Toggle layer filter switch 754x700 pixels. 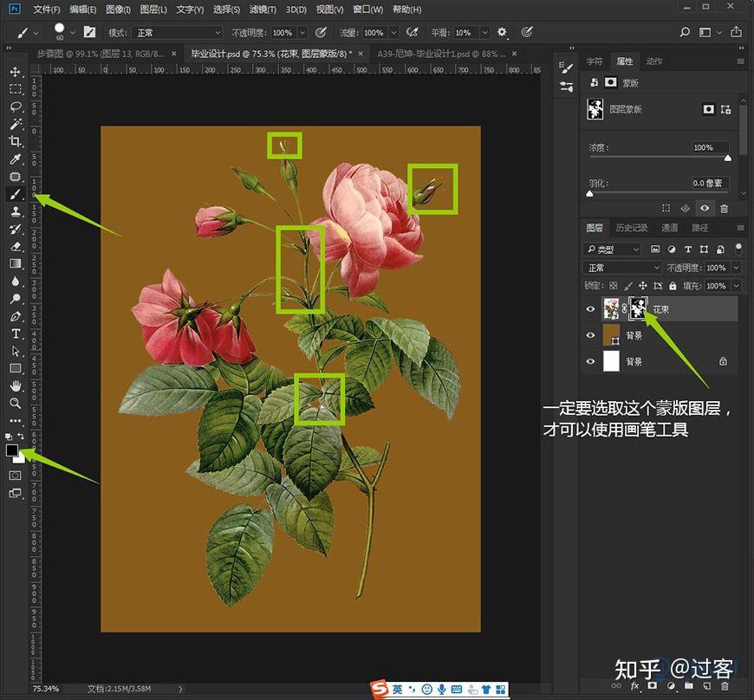point(738,249)
